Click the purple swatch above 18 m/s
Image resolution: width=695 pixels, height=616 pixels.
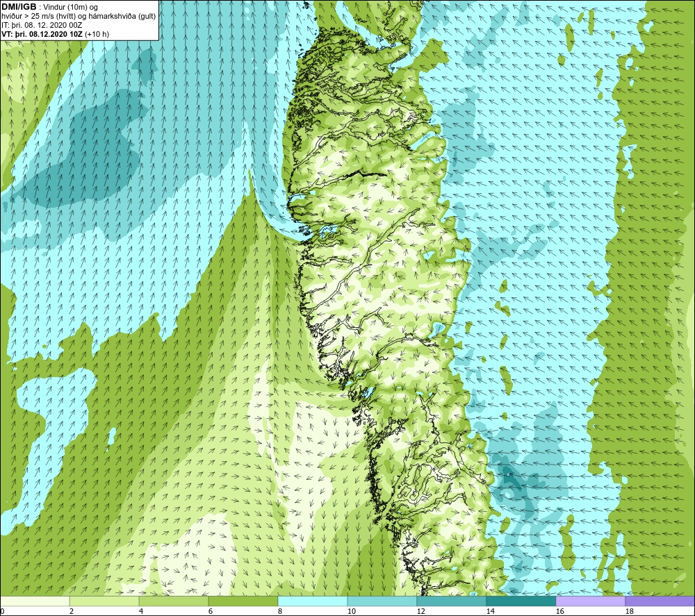pos(660,601)
